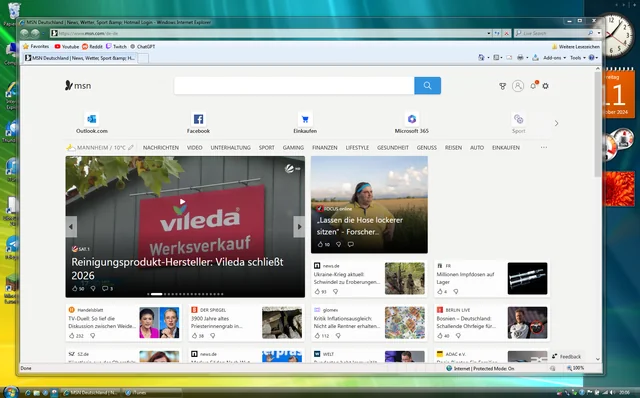Open the Add-ons dropdown menu
The height and width of the screenshot is (398, 640).
point(554,58)
